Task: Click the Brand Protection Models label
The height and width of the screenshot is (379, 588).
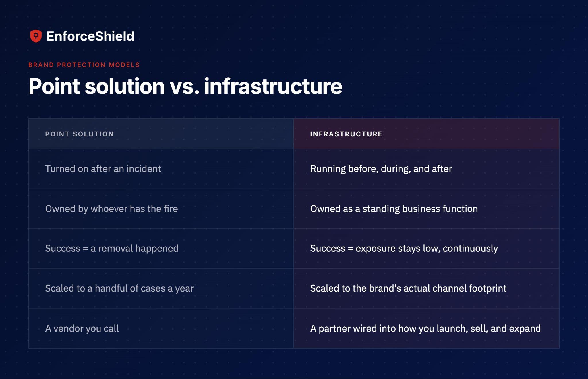Action: coord(84,65)
